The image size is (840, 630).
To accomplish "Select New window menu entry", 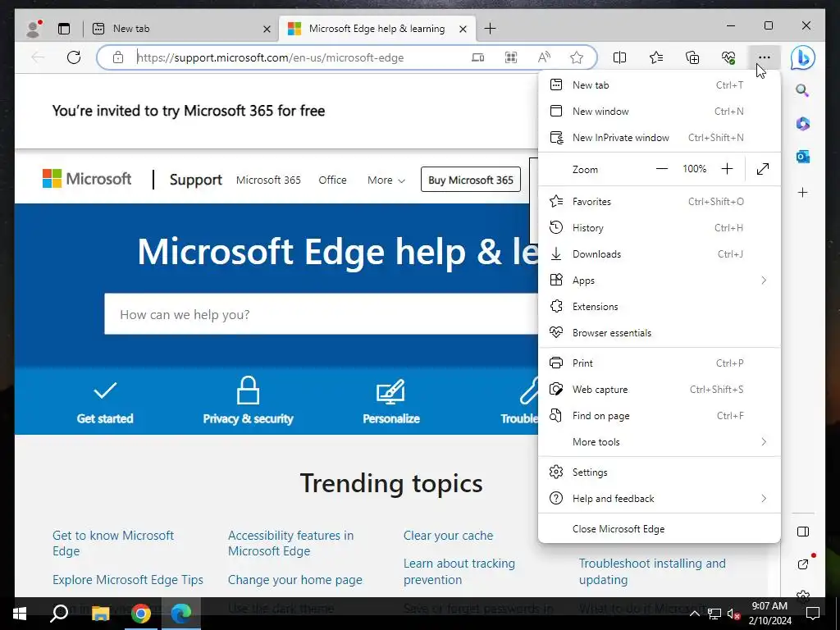I will click(659, 111).
